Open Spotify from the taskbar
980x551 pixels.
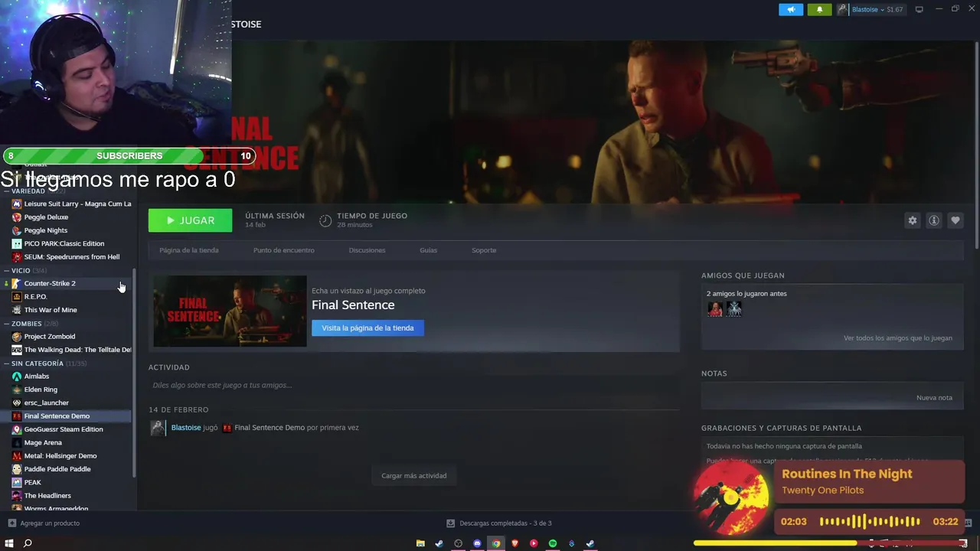tap(553, 543)
